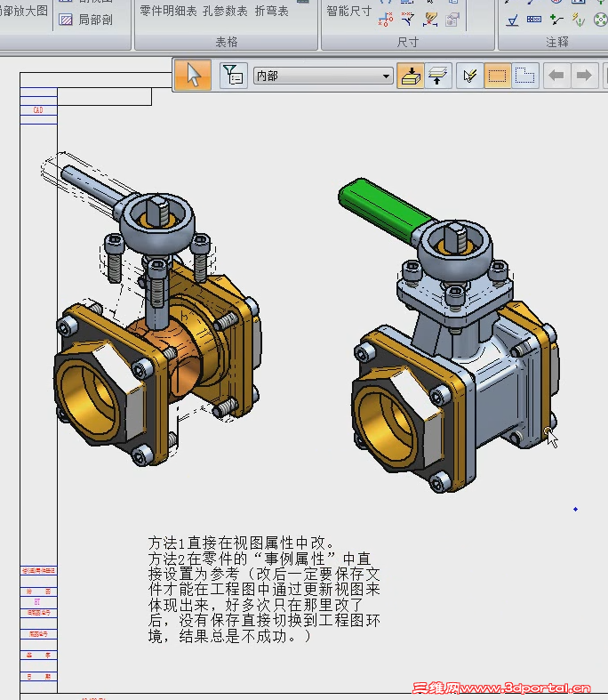The image size is (608, 700).
Task: Select the coordinate dimension icon with red crosses
Action: click(x=386, y=20)
